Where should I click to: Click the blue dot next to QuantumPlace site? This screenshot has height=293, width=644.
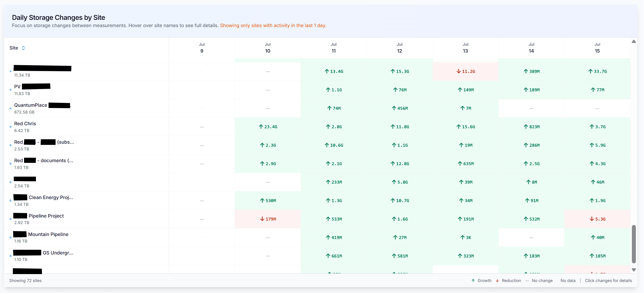tap(10, 108)
